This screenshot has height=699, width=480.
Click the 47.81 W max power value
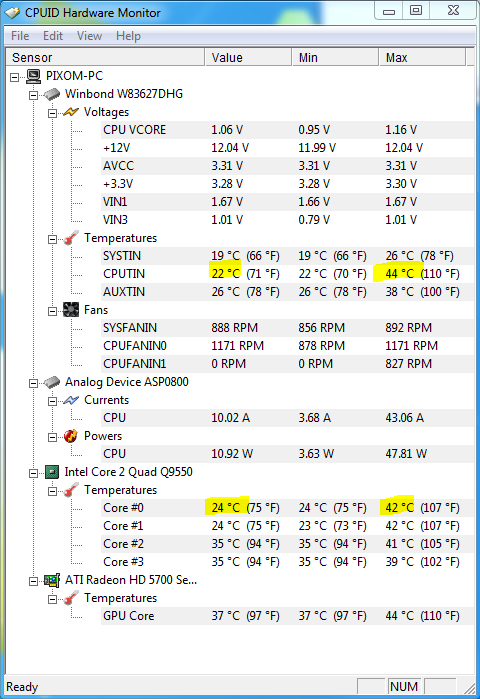406,454
